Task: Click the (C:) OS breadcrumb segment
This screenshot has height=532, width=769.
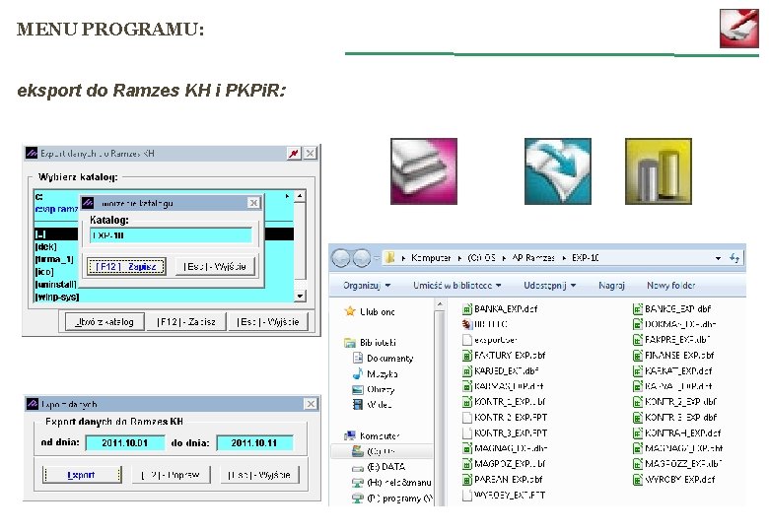Action: (x=481, y=258)
